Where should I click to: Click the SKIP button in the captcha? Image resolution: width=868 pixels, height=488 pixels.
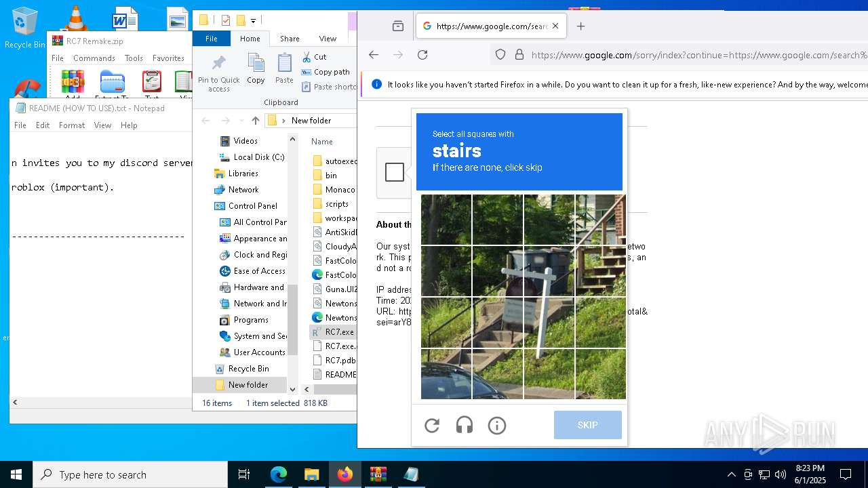pyautogui.click(x=588, y=425)
